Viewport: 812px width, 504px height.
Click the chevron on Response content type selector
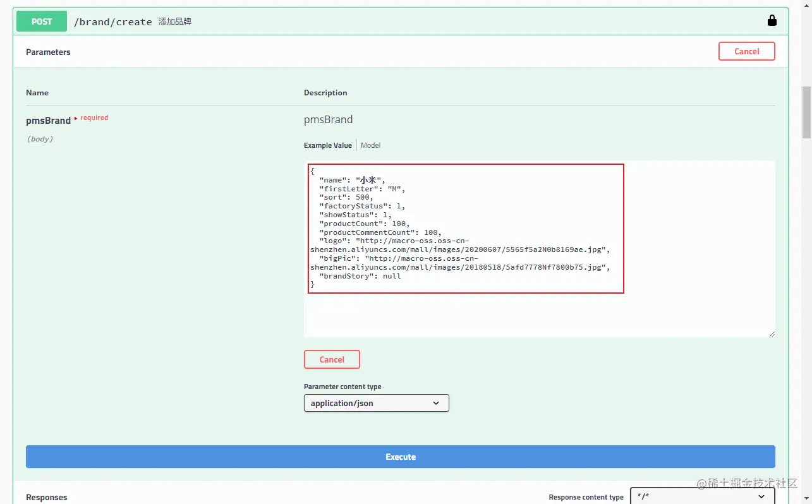click(x=761, y=496)
